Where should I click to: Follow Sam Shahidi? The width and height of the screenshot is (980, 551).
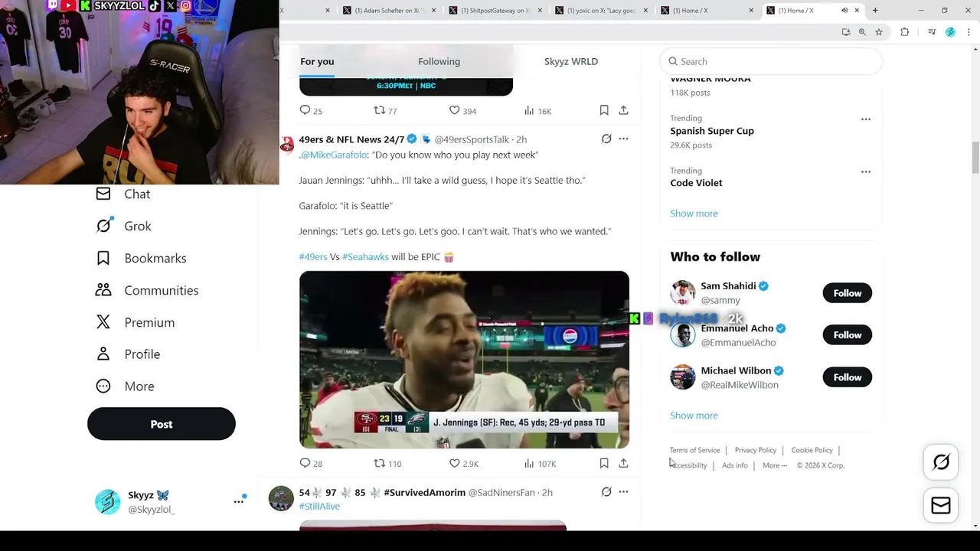[847, 293]
